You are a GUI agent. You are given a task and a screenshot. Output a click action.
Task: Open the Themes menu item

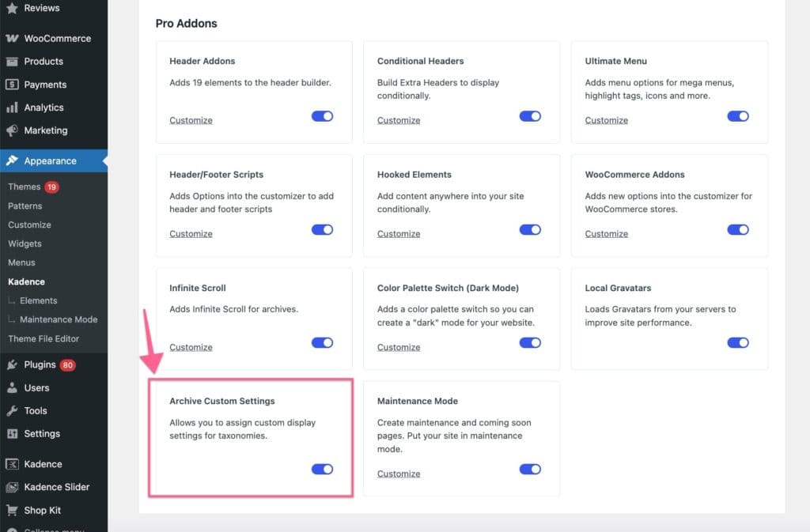pos(24,187)
